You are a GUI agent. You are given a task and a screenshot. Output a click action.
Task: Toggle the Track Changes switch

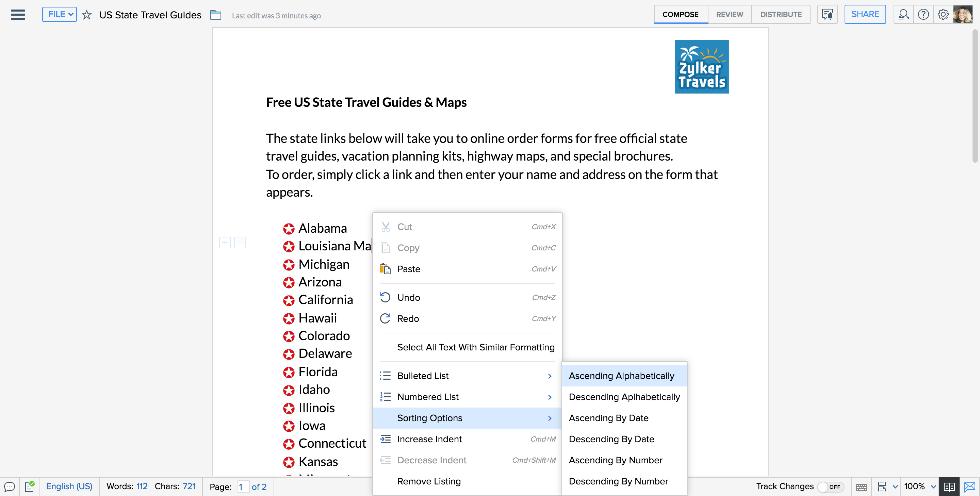831,486
